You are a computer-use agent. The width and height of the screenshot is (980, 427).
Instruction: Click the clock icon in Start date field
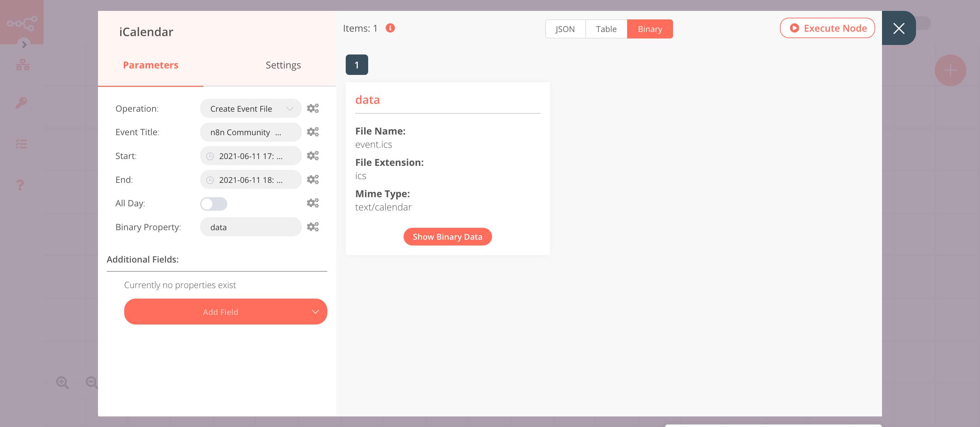pos(211,156)
